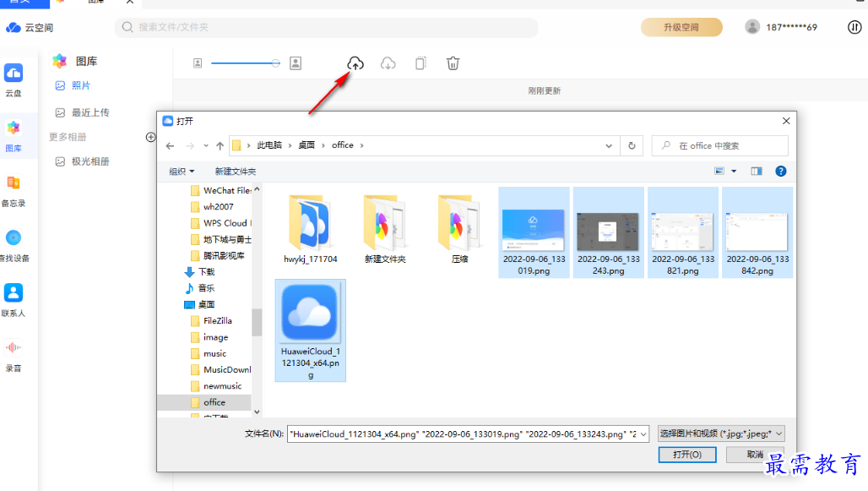This screenshot has width=868, height=491.
Task: Go up one folder level
Action: point(220,145)
